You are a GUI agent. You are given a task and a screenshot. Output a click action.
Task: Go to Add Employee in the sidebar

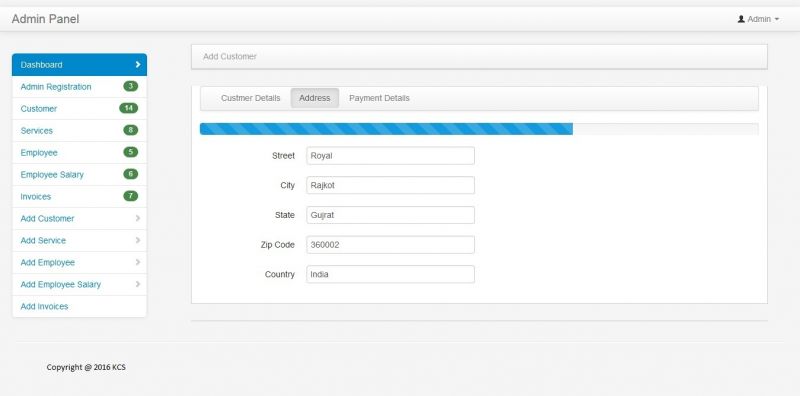(79, 262)
